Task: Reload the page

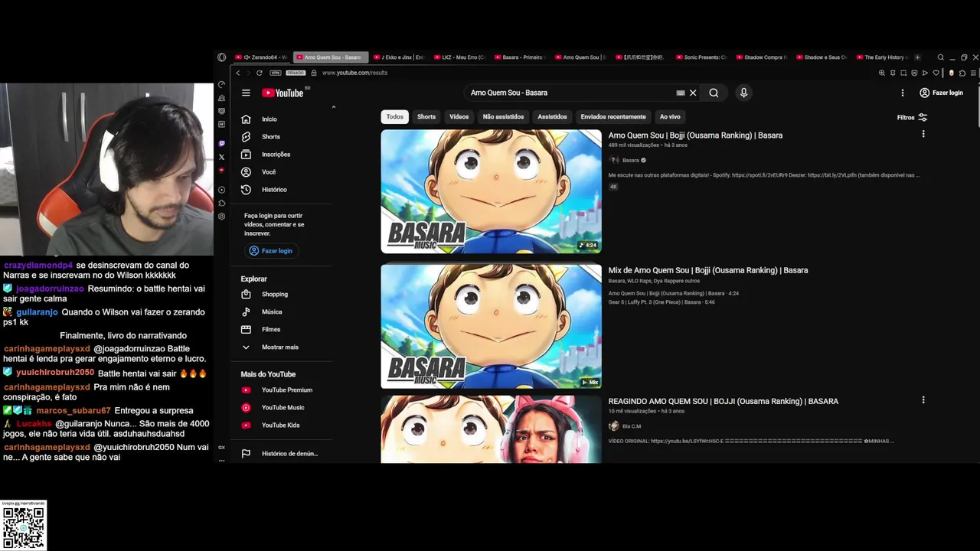Action: (260, 73)
